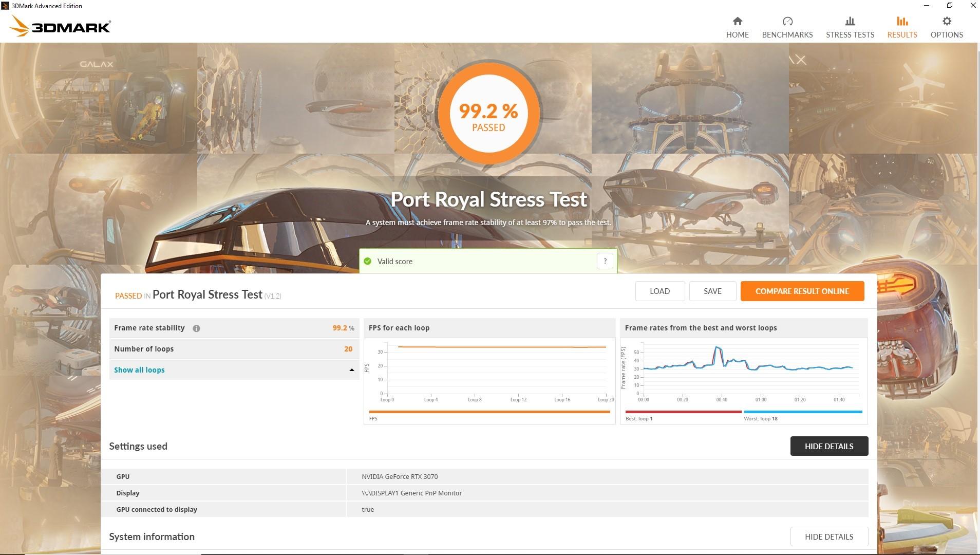Viewport: 980px width, 555px height.
Task: Click the \\.\DISPLAY1 Generic PnP Monitor value
Action: [x=411, y=493]
